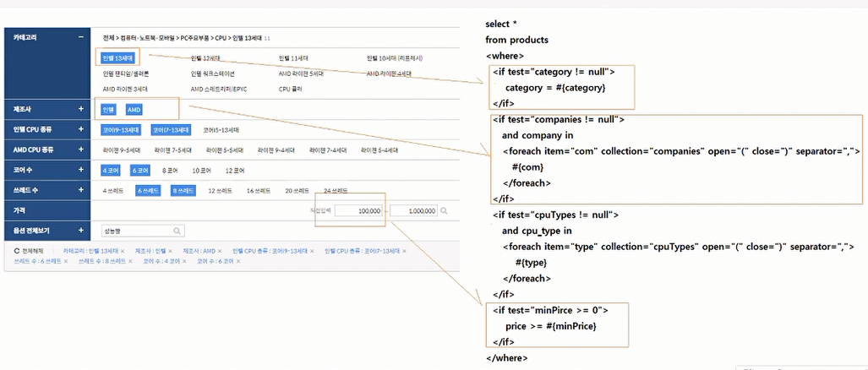
Task: Select the AMD 스레드리퍼/EPYC category
Action: [x=219, y=89]
